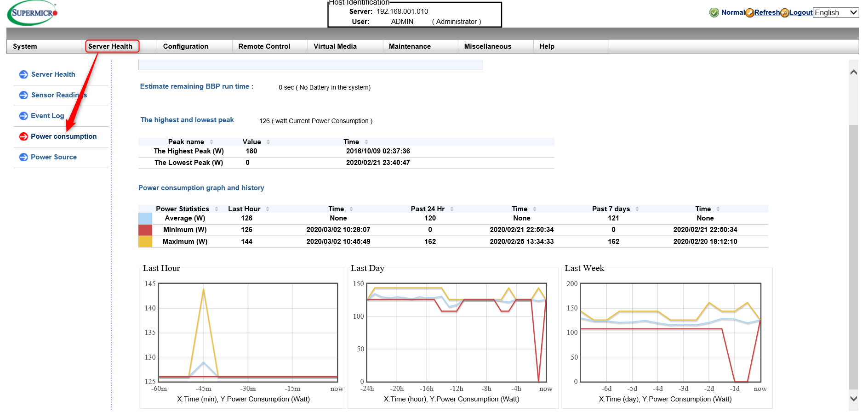This screenshot has height=412, width=868.
Task: Open the English language dropdown
Action: [836, 12]
